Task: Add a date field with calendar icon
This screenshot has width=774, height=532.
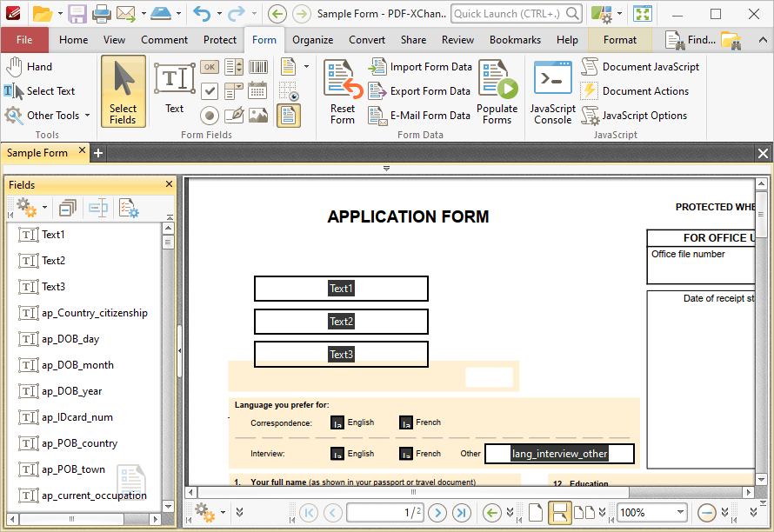Action: (x=257, y=90)
